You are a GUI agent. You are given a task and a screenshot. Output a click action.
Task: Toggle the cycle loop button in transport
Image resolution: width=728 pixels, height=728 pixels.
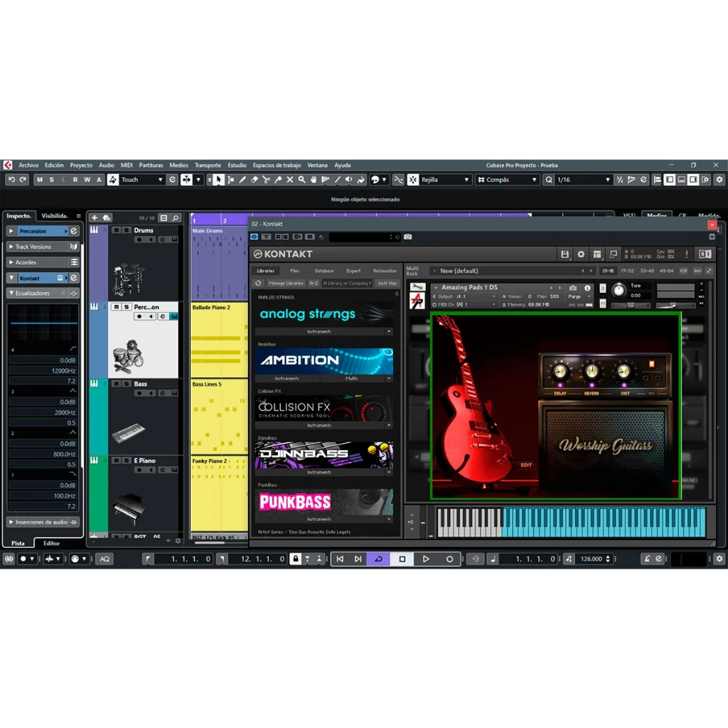click(x=378, y=559)
